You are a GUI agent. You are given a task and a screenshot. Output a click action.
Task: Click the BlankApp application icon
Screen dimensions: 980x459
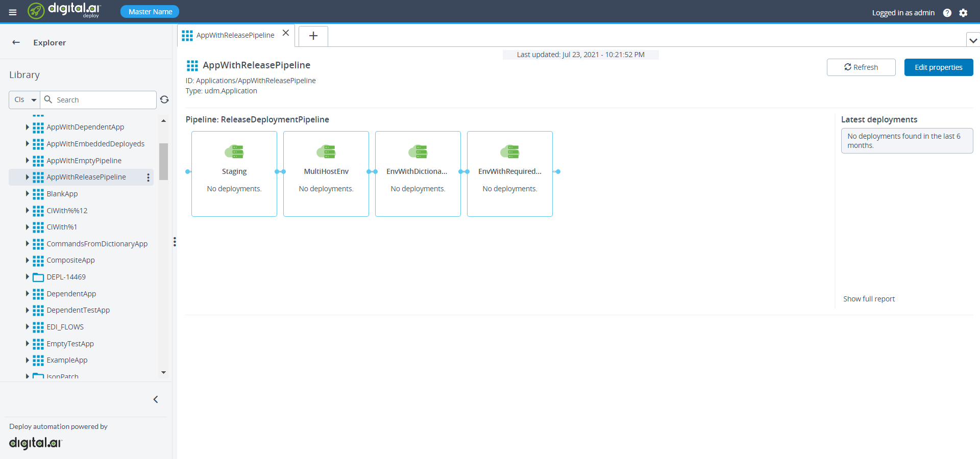click(38, 194)
